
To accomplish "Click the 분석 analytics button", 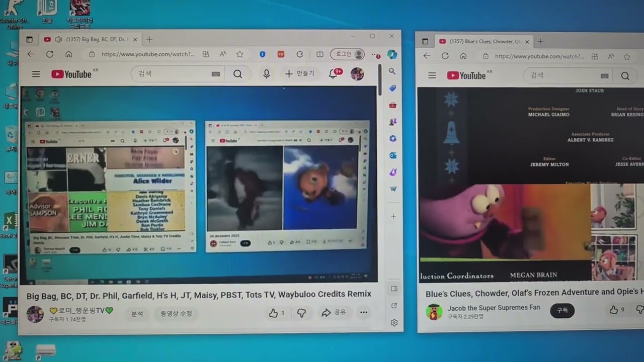I will (137, 314).
